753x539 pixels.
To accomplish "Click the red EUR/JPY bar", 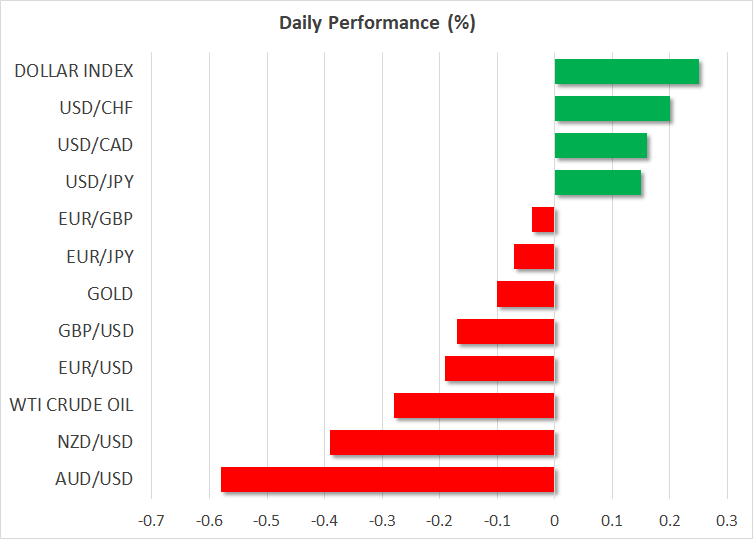I will 534,256.
